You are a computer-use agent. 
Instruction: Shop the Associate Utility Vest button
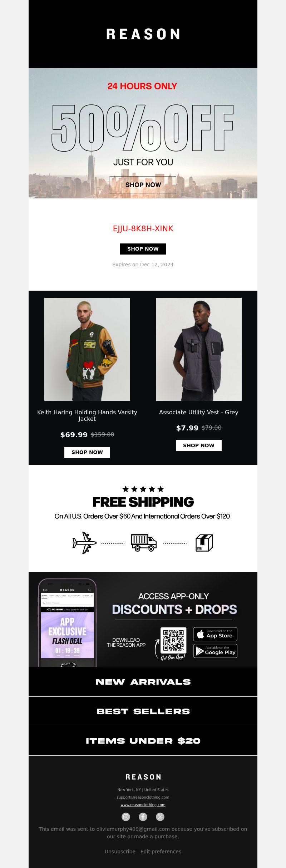tap(199, 445)
